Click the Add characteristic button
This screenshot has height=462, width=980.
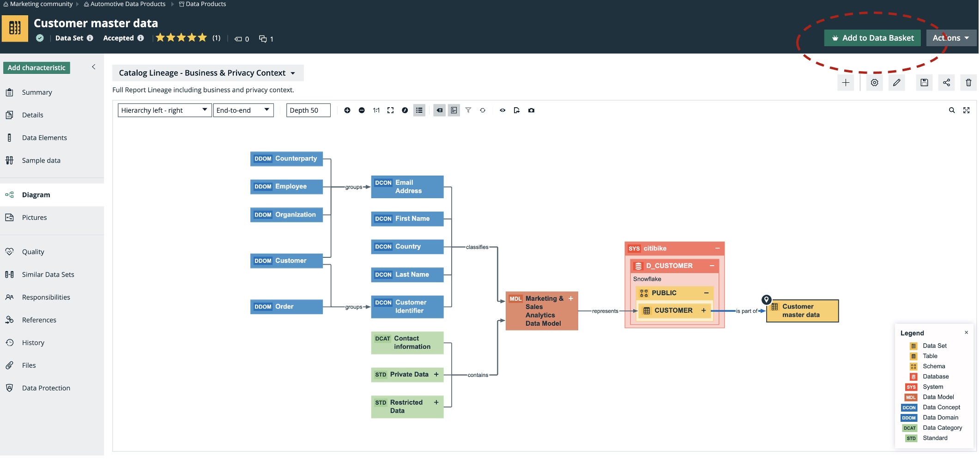36,68
